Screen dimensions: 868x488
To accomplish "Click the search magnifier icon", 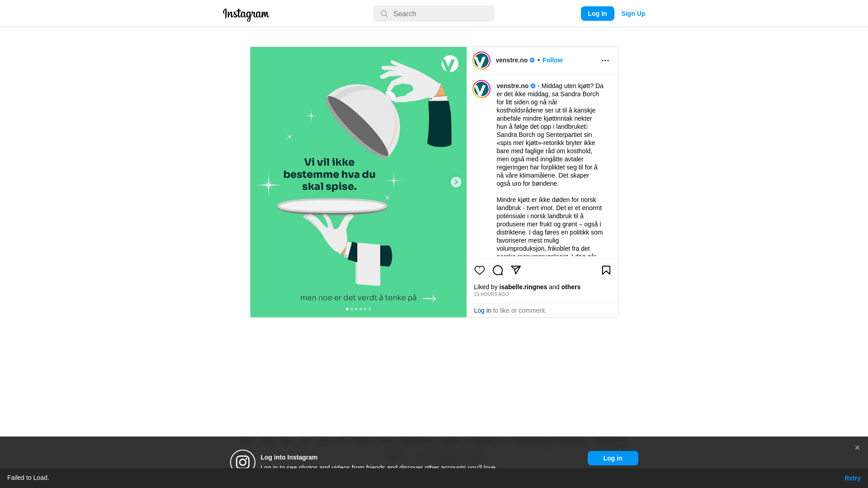I will (384, 14).
